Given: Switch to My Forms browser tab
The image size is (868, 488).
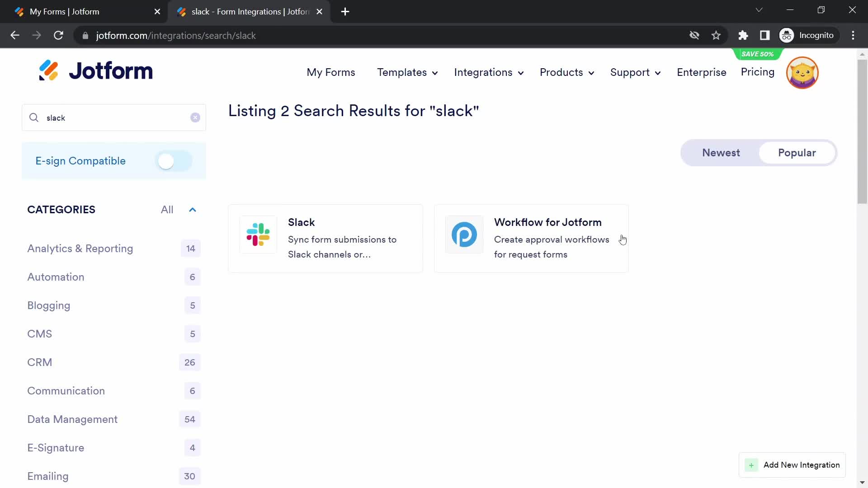Looking at the screenshot, I should [84, 12].
